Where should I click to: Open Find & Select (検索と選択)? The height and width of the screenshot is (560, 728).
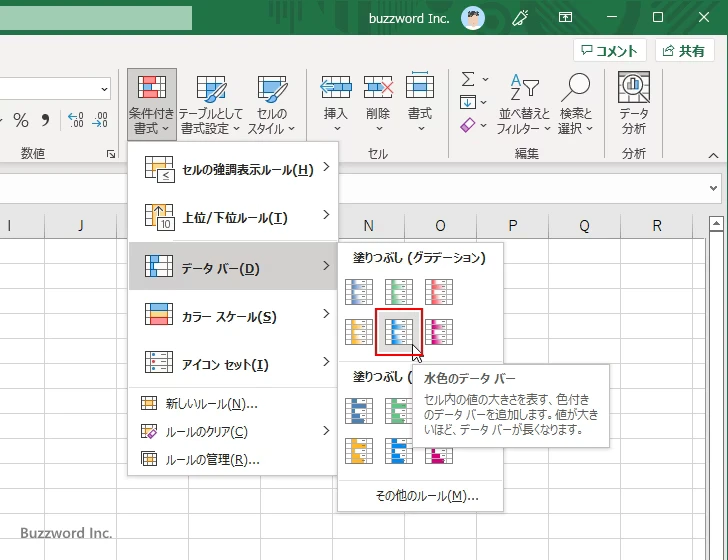pos(576,104)
